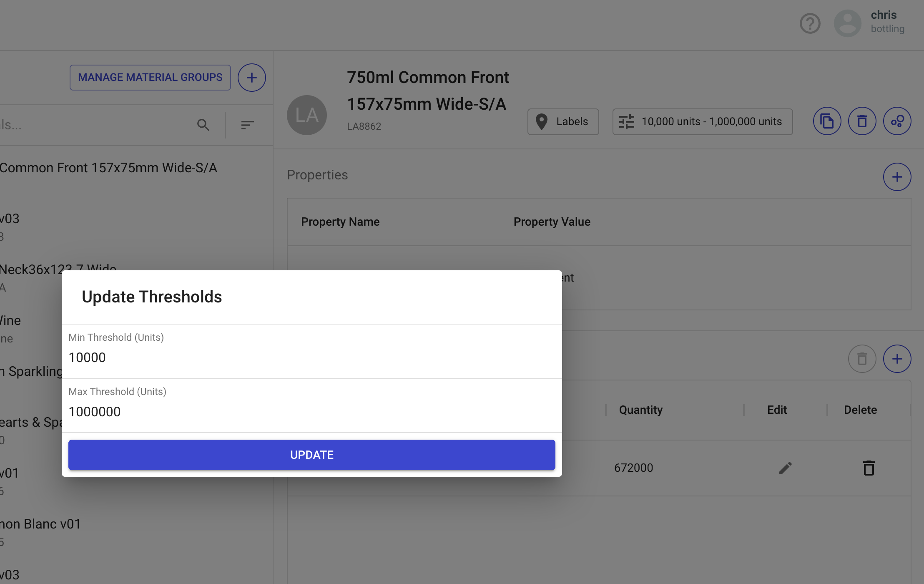Click the search magnifier icon
Image resolution: width=924 pixels, height=584 pixels.
point(203,125)
